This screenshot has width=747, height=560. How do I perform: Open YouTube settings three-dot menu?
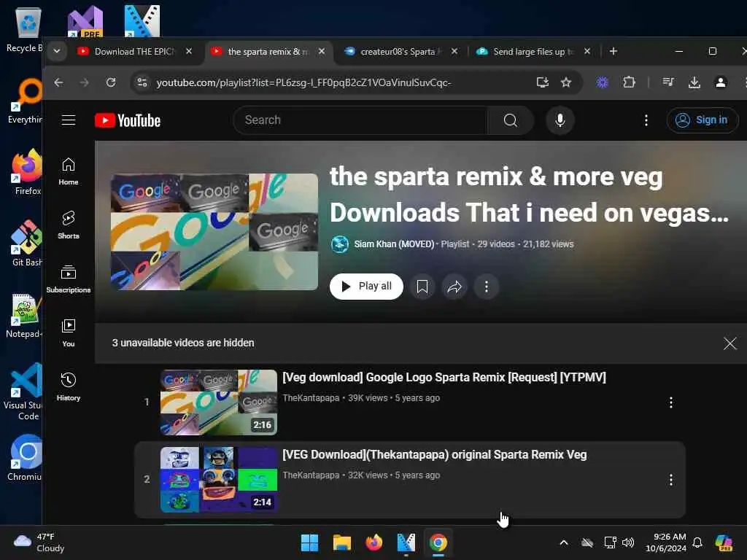[646, 120]
